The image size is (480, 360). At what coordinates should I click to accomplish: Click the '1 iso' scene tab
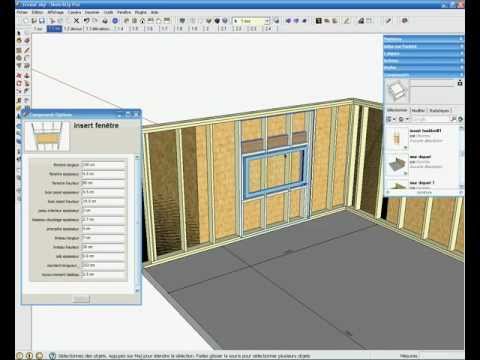[38, 29]
